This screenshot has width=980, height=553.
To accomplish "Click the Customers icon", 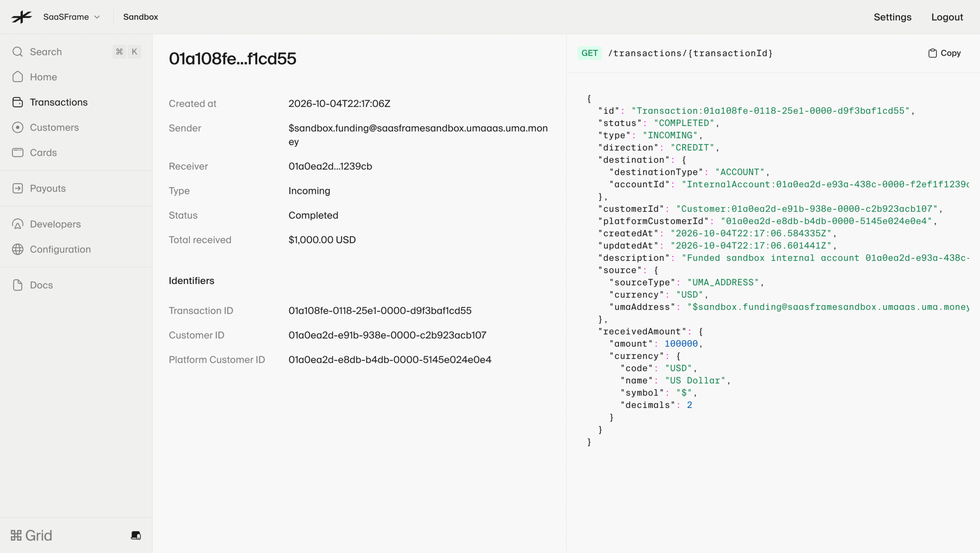I will pyautogui.click(x=18, y=127).
